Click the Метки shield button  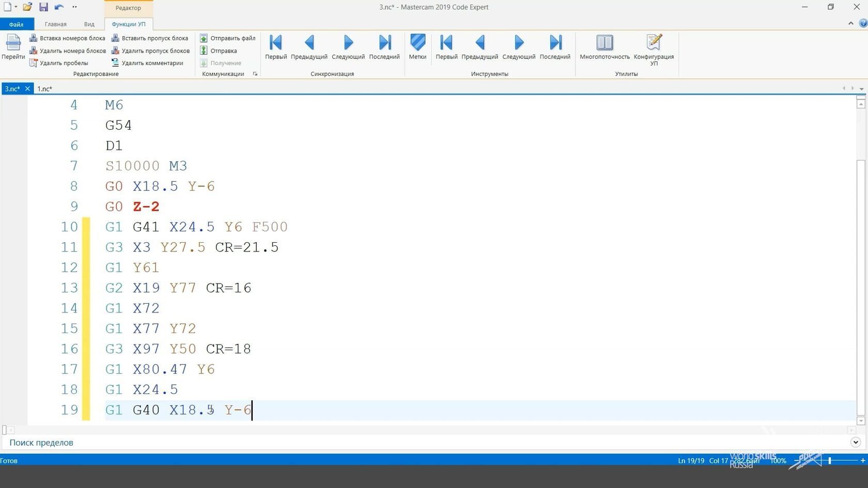pyautogui.click(x=417, y=47)
